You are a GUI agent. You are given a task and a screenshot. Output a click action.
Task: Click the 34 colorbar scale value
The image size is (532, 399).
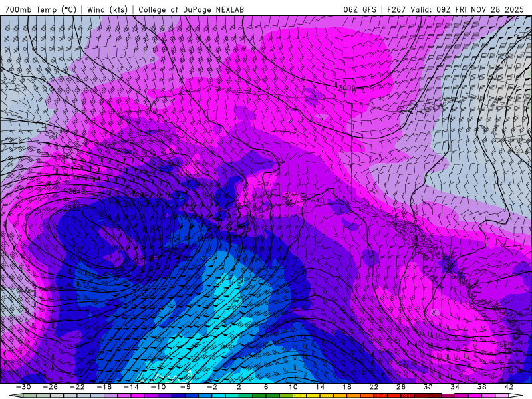tap(455, 387)
